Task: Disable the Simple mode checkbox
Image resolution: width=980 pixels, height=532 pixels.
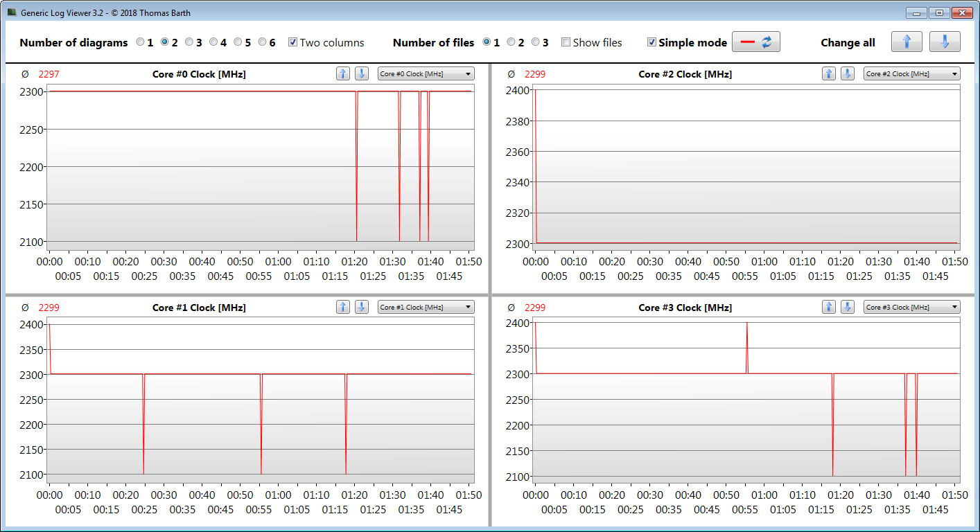Action: point(651,42)
